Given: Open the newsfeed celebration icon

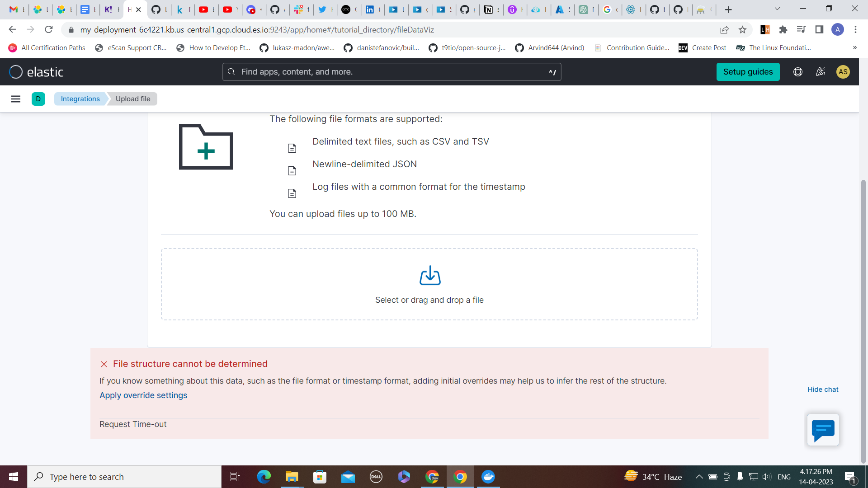Looking at the screenshot, I should (x=820, y=72).
